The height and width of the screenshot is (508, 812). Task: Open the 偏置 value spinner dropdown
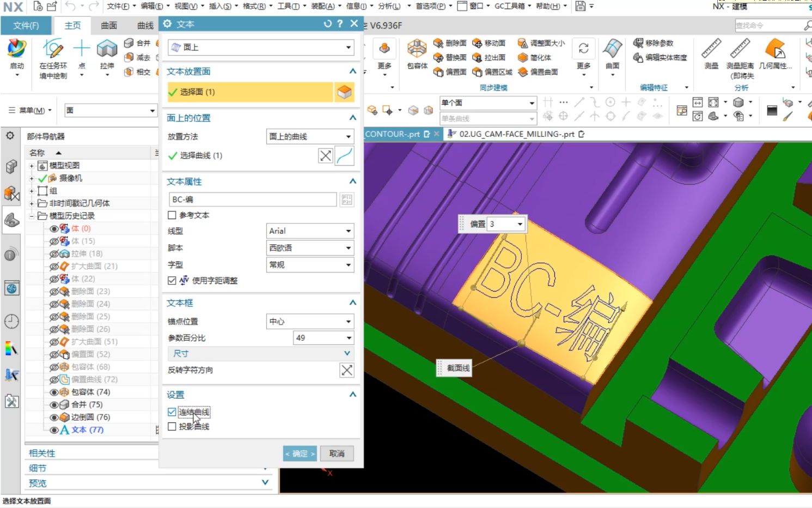519,223
